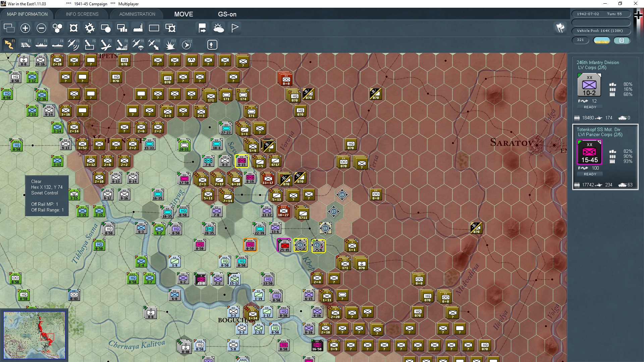
Task: Click the pill showing 0
Action: click(x=622, y=40)
